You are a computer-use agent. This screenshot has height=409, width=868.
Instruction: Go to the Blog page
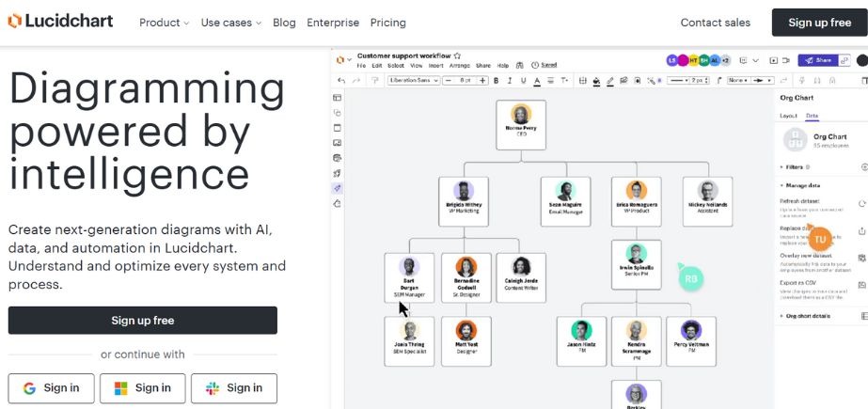point(284,23)
